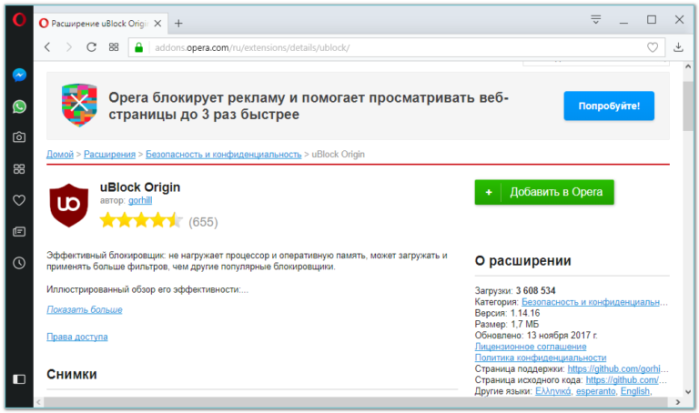
Task: Click the horizontal scrollbar left arrow
Action: (x=39, y=402)
